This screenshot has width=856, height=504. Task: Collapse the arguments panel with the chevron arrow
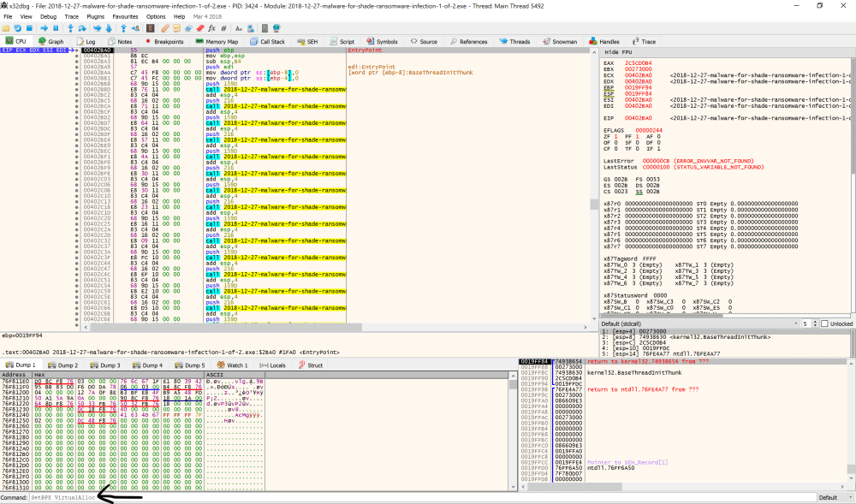tap(592, 318)
